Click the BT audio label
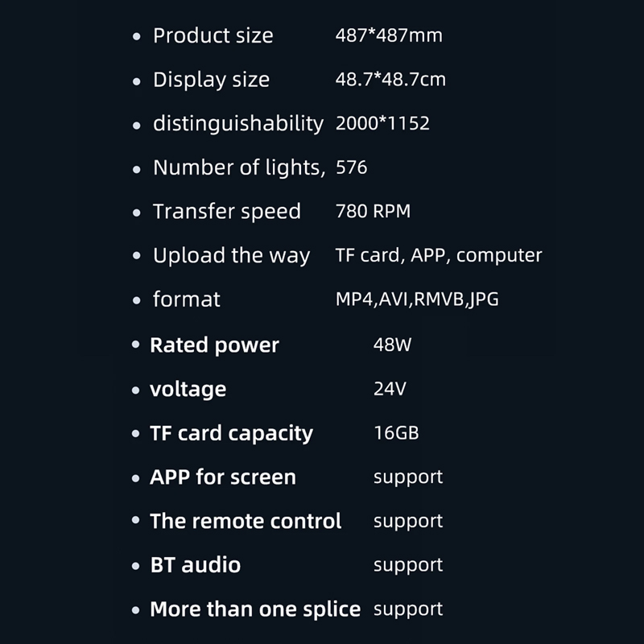 tap(196, 565)
